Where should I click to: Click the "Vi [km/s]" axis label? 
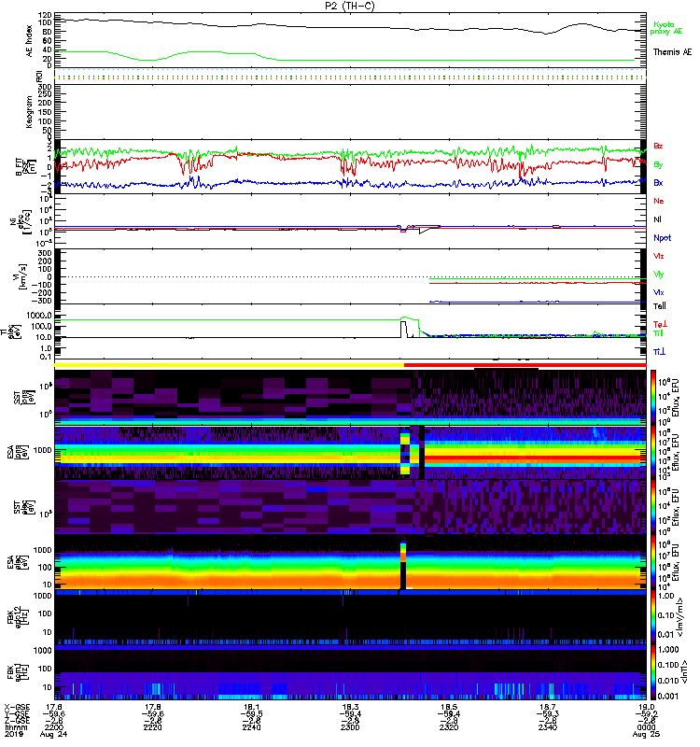21,276
